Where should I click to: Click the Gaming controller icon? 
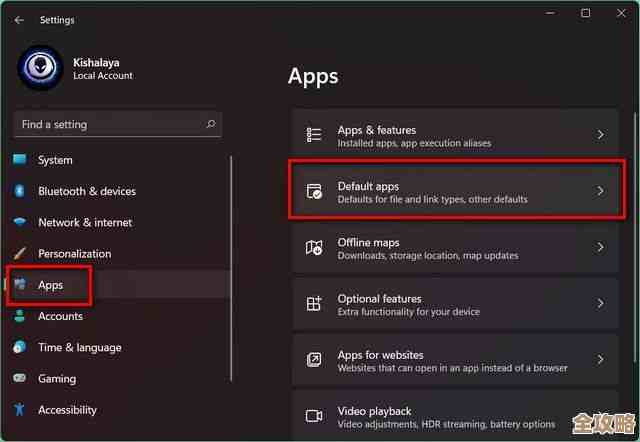pos(19,378)
